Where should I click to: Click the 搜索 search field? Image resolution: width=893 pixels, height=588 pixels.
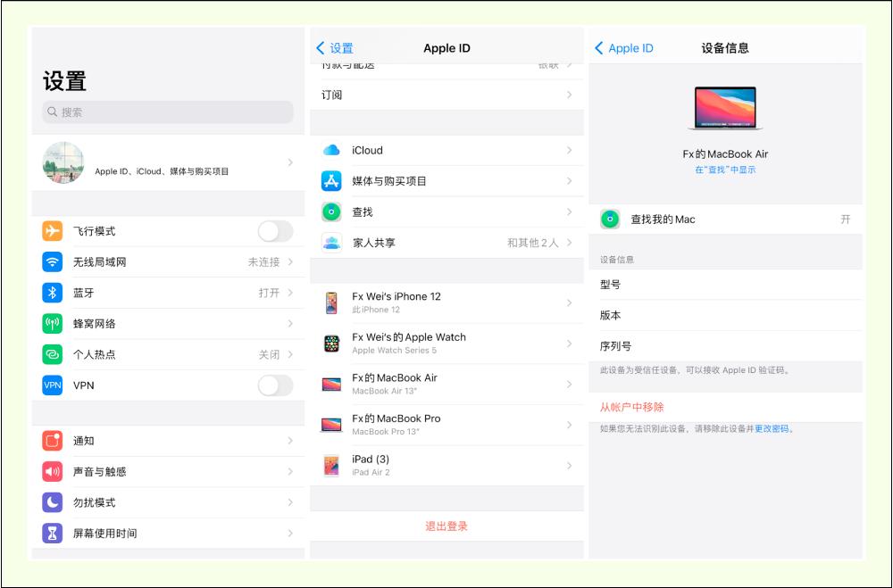170,112
